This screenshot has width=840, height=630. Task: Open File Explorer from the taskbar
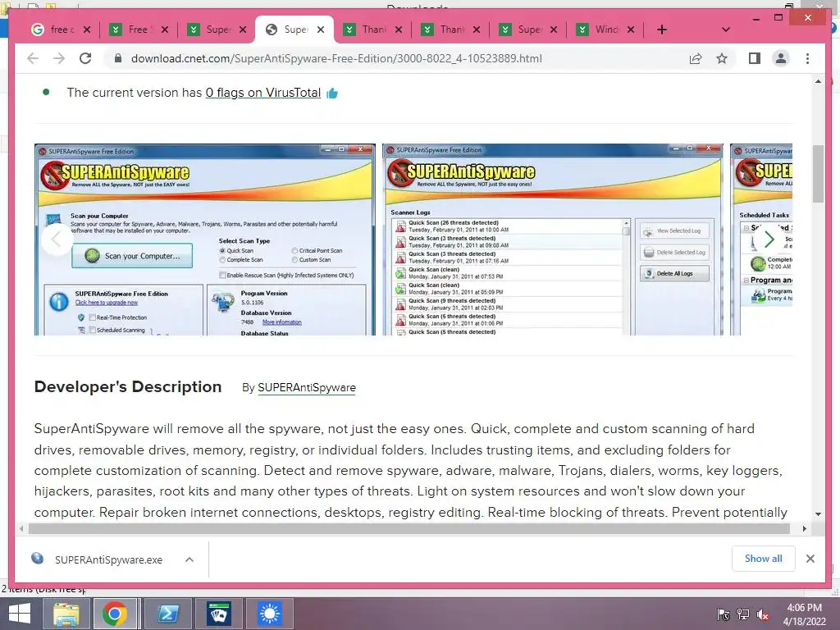(x=66, y=614)
